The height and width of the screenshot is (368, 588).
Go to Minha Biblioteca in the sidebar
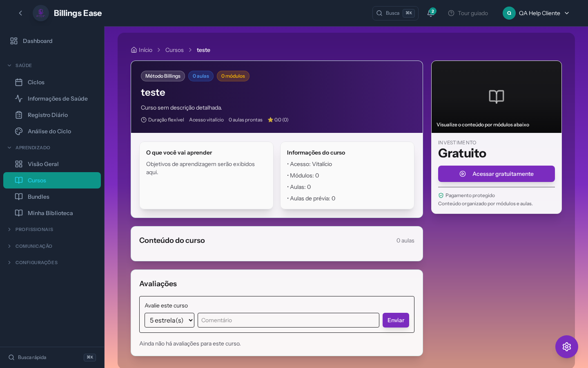click(x=50, y=213)
